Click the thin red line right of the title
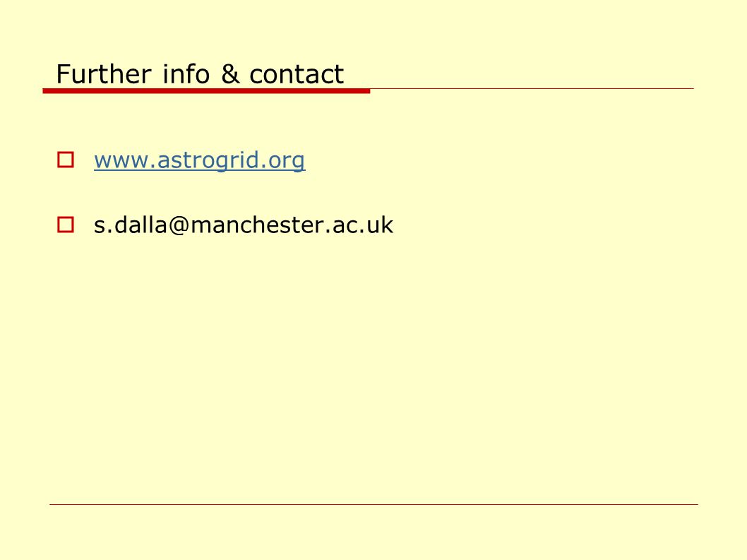Viewport: 747px width, 560px height. coord(532,89)
